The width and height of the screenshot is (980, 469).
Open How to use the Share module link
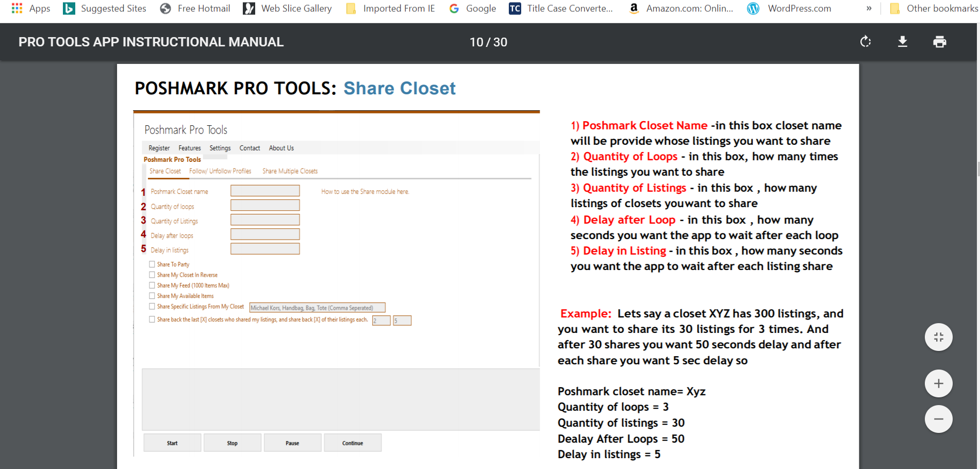[x=365, y=192]
